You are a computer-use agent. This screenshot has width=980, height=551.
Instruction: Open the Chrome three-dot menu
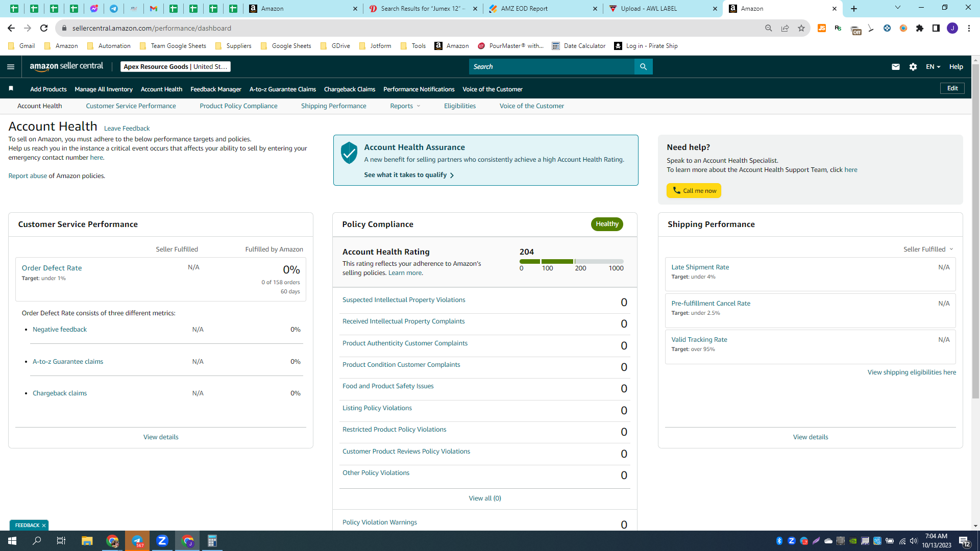pos(969,28)
